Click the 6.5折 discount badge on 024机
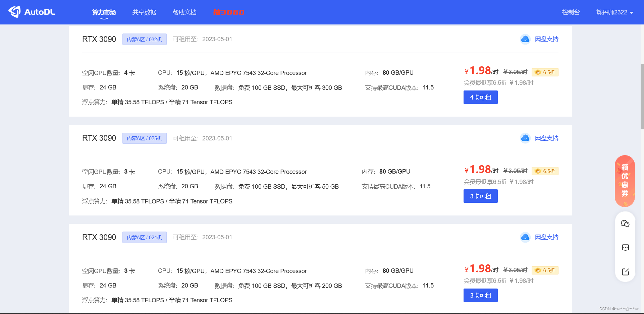Viewport: 644px width, 314px height. [x=545, y=270]
